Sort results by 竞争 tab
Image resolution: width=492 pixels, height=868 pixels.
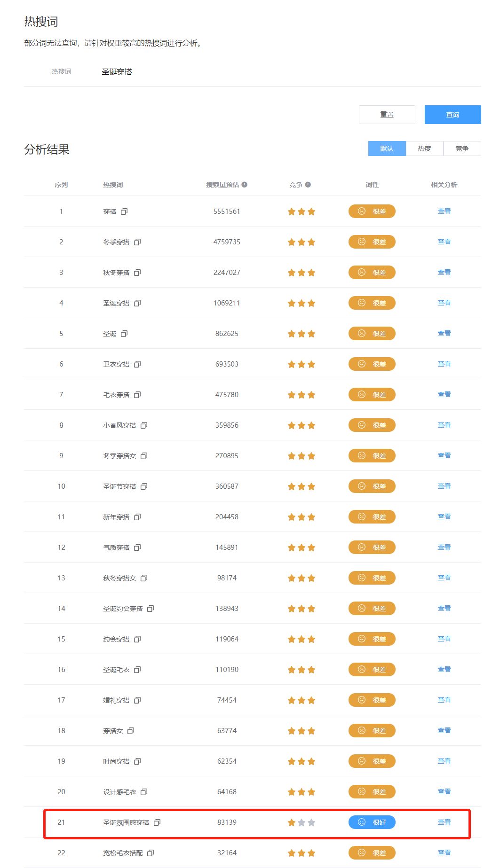tap(462, 149)
